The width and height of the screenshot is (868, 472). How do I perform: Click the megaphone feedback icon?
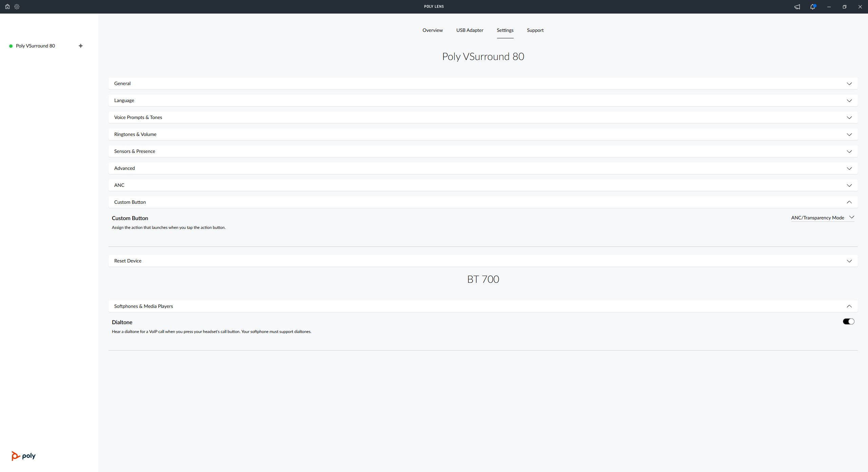[x=797, y=7]
